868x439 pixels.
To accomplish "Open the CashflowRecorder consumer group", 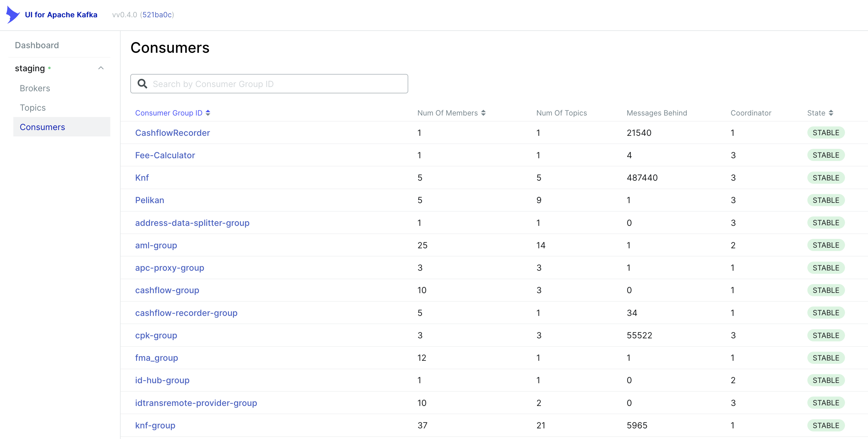I will point(172,133).
